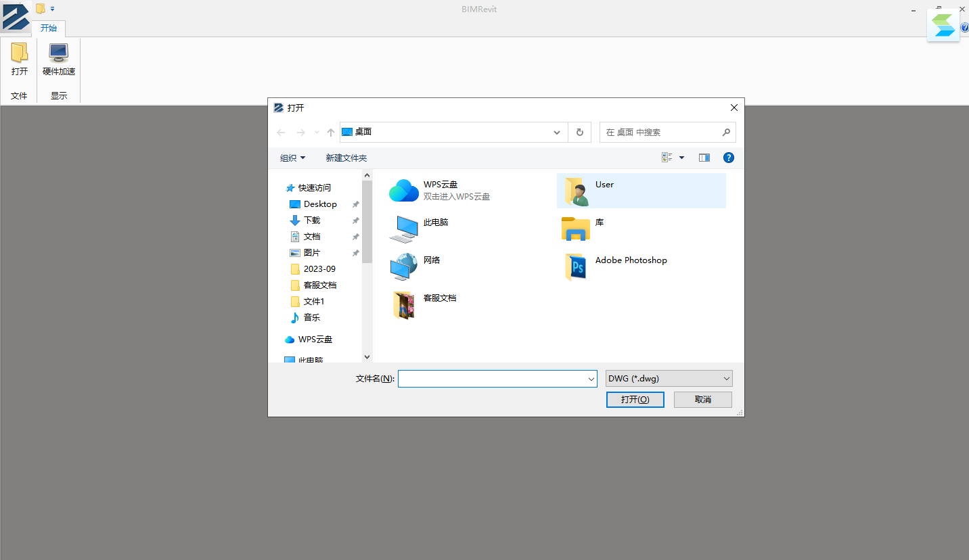Select 音乐 in navigation pane
969x560 pixels.
[312, 318]
